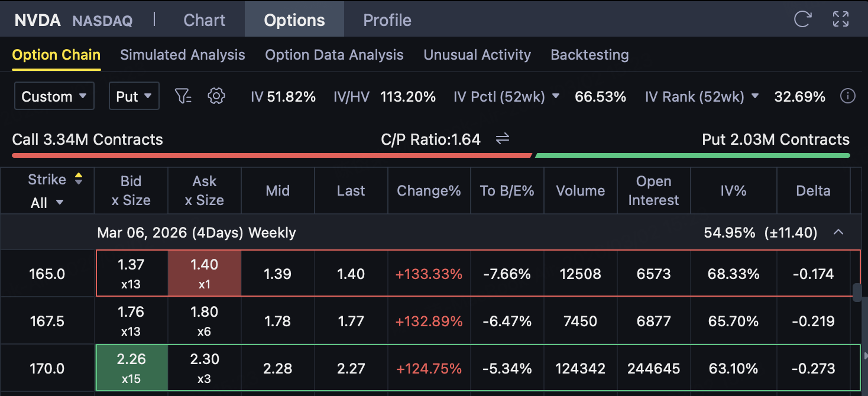Open the option chain settings gear
Viewport: 868px width, 396px height.
(x=216, y=96)
